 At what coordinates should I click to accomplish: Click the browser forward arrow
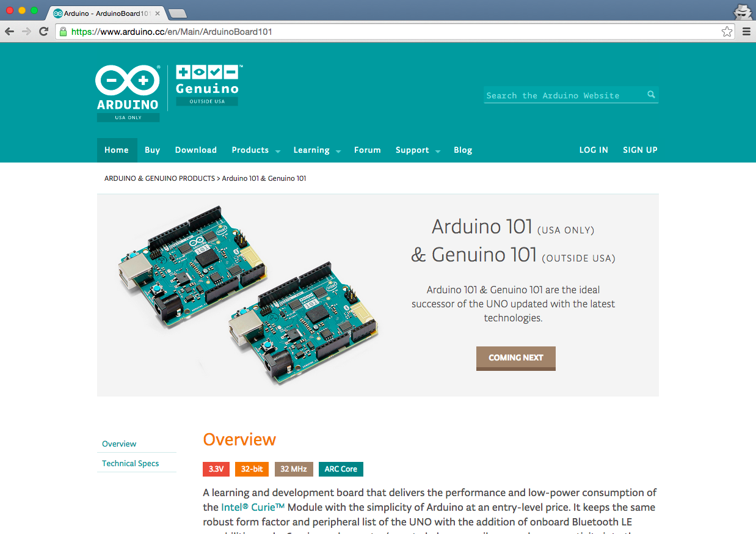(26, 32)
